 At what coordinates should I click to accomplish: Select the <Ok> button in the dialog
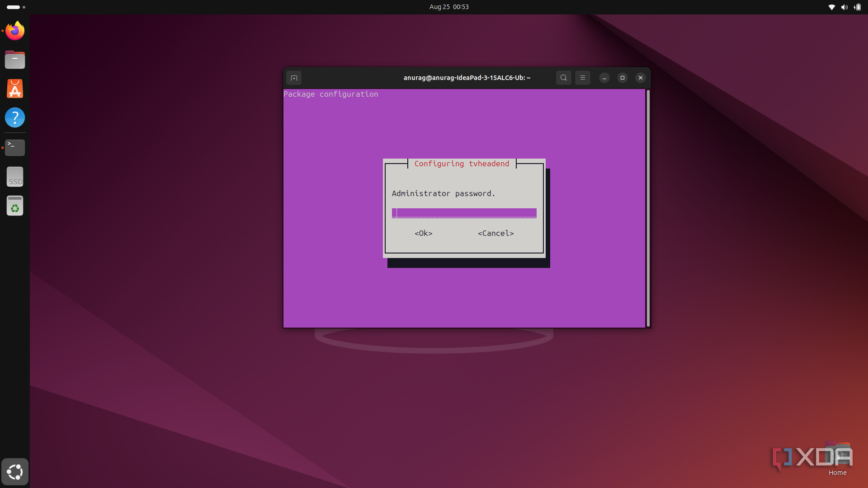pos(424,233)
